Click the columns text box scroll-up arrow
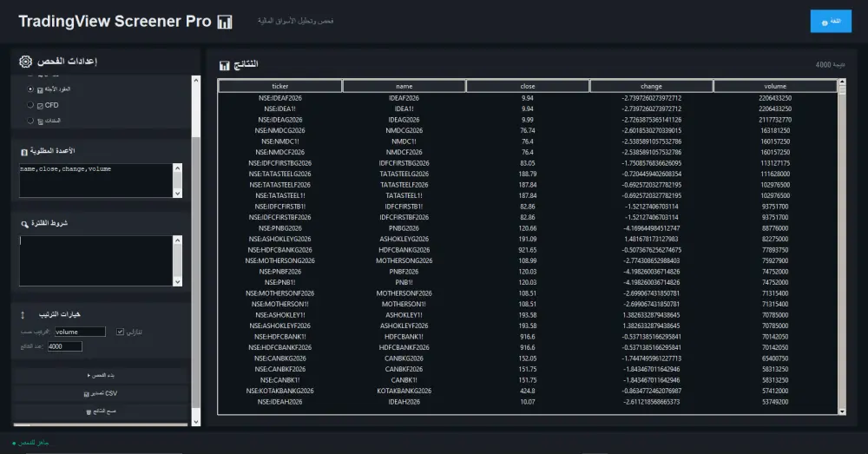Viewport: 868px width, 454px height. pos(177,168)
